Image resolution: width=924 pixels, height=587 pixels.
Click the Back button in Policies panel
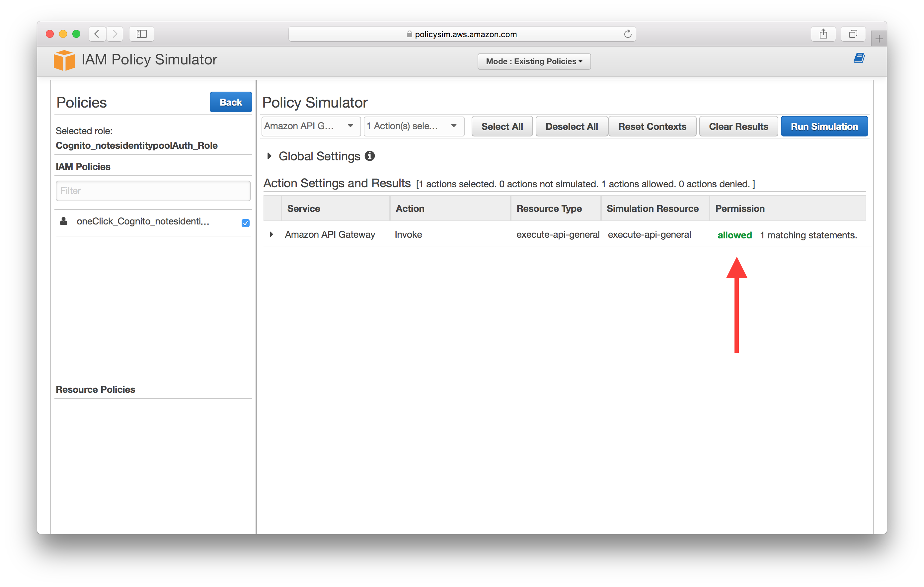click(x=230, y=102)
